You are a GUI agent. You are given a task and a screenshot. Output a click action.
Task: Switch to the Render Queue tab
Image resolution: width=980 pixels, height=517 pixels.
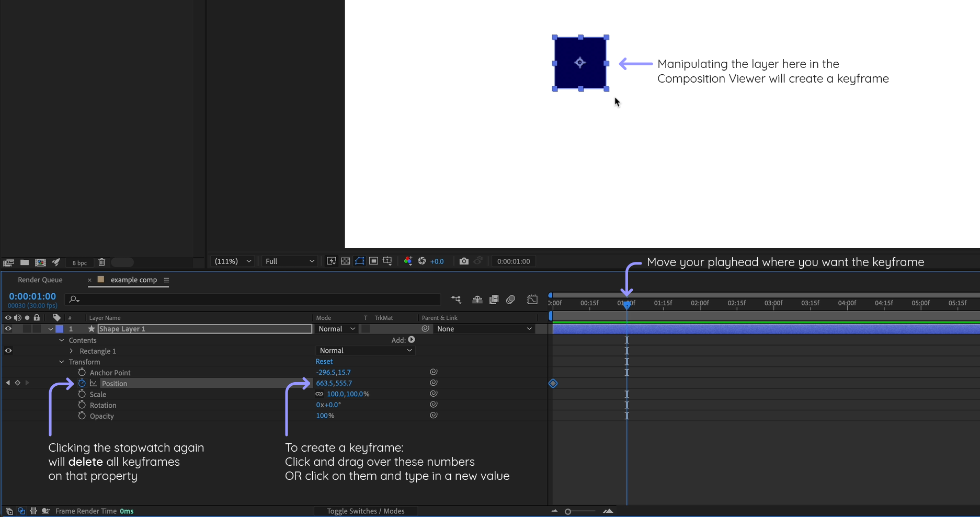(x=40, y=280)
